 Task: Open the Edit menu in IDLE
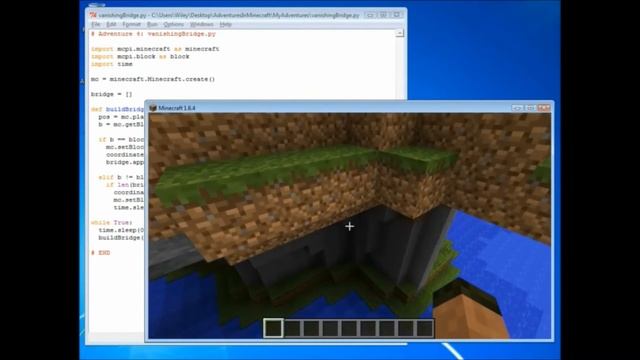[x=111, y=24]
